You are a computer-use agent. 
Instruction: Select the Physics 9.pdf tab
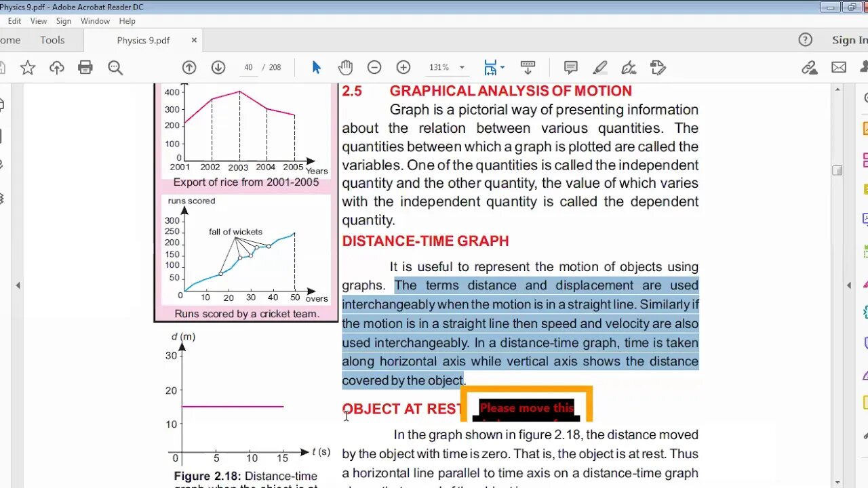(143, 40)
